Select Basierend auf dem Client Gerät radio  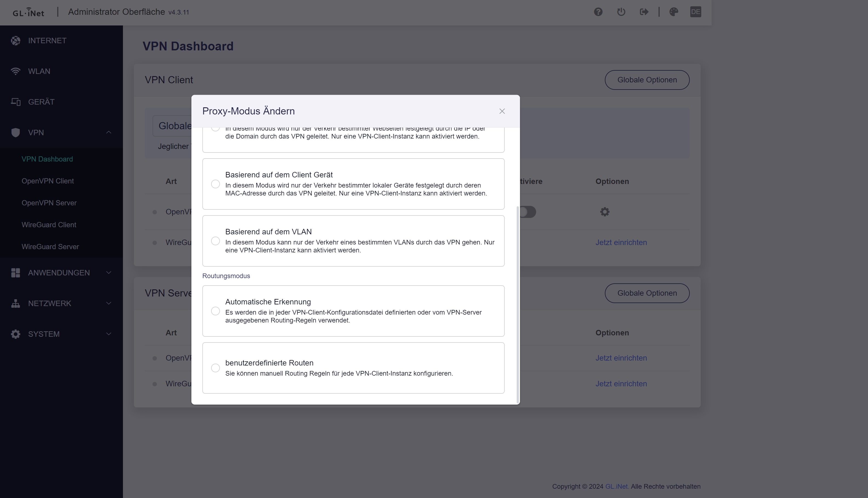[215, 184]
